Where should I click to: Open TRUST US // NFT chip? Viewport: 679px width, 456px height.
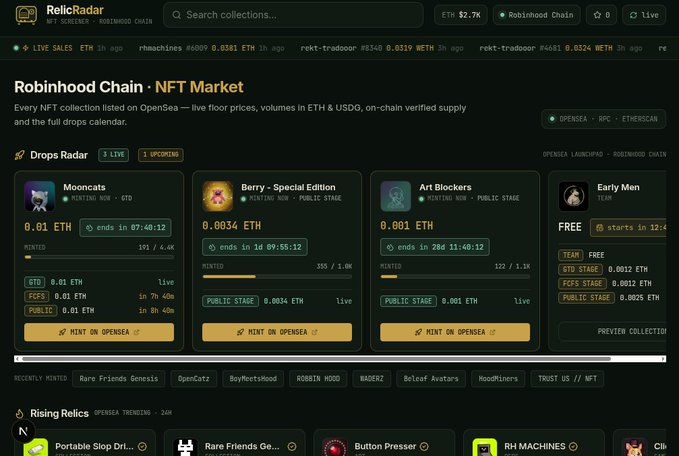click(567, 378)
